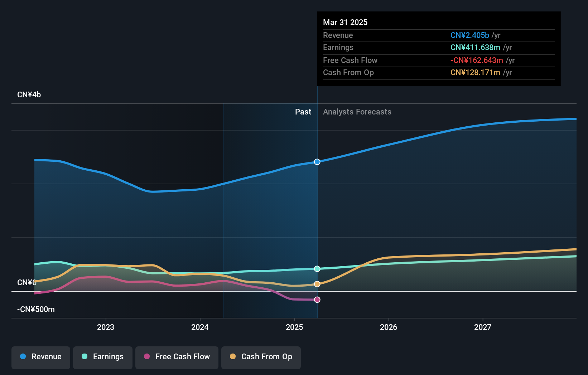This screenshot has height=375, width=588.
Task: Click the CN¥2.405b revenue value in tooltip
Action: tap(470, 35)
